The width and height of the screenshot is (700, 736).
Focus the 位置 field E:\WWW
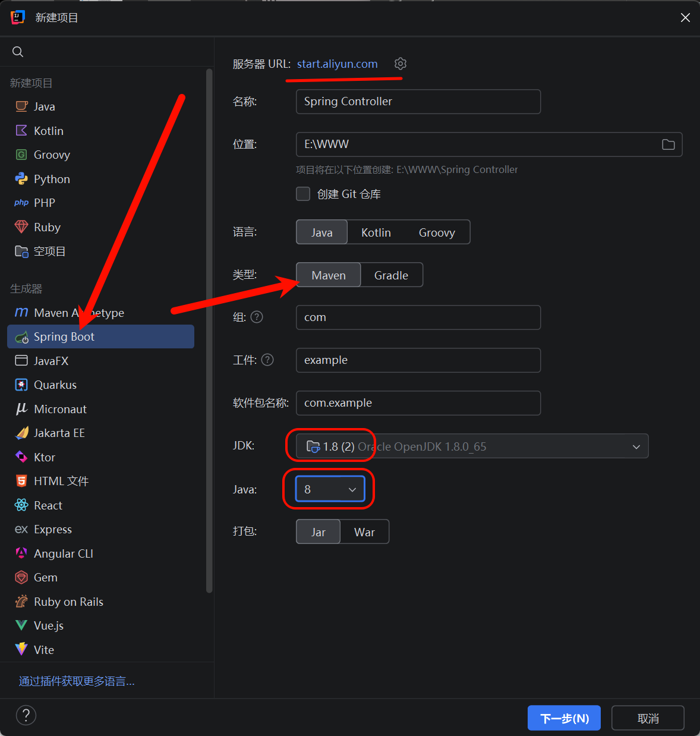click(489, 144)
